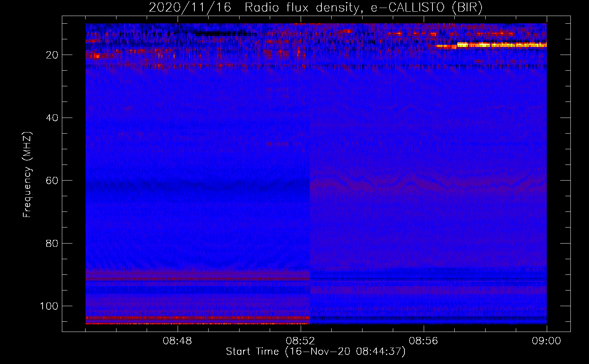Click the 09:00 time tick label

pos(546,341)
